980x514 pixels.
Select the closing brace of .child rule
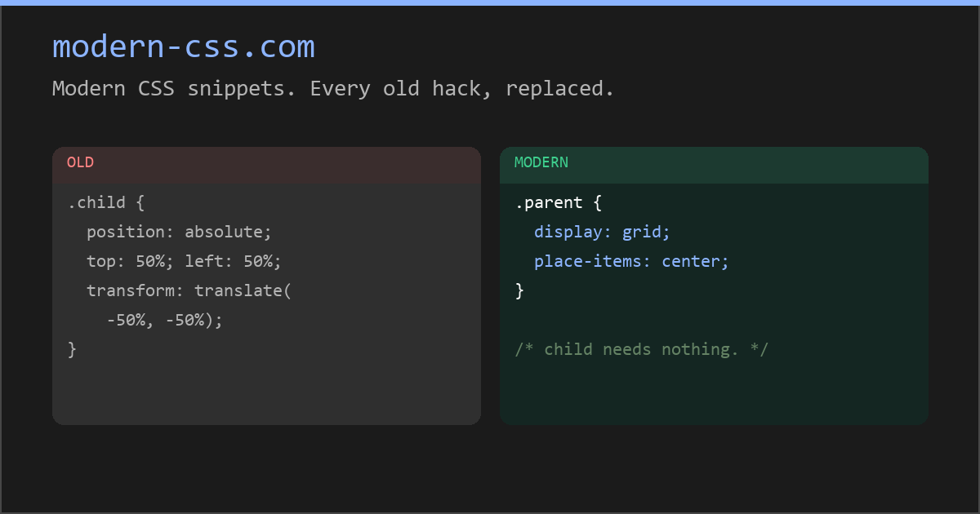(72, 349)
